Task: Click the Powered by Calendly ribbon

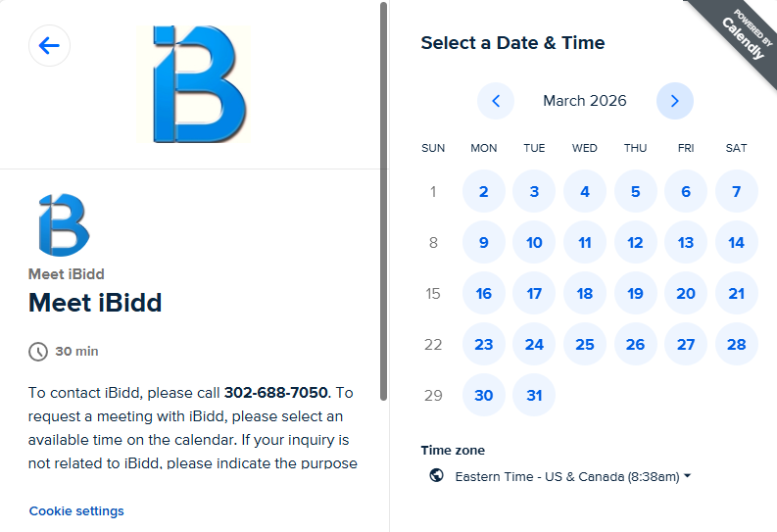Action: [x=736, y=35]
